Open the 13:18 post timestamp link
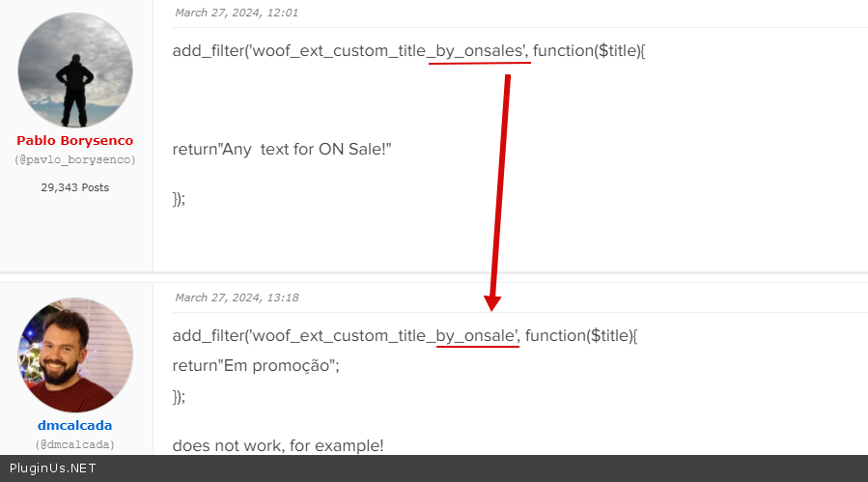 [x=237, y=298]
